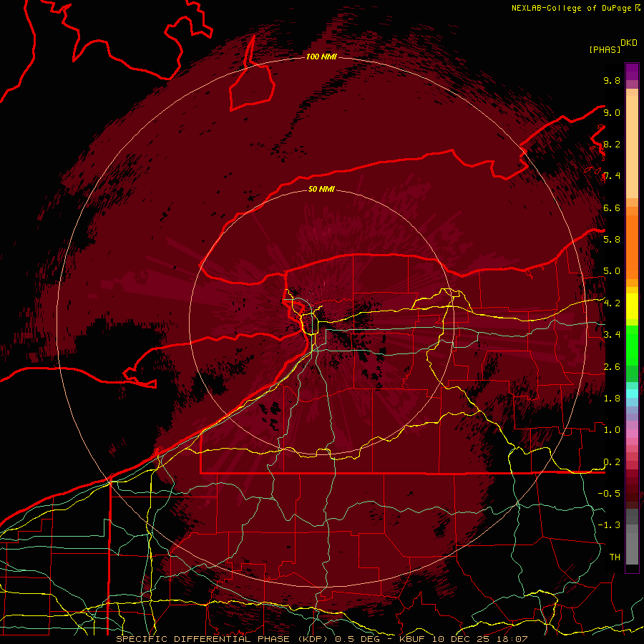Select the 5.0 value on the scale
The image size is (644, 644).
[x=612, y=271]
